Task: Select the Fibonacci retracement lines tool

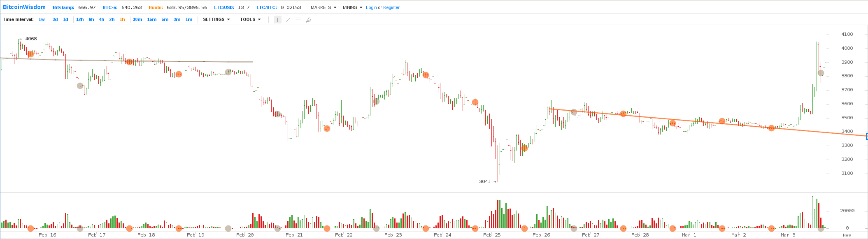Action: coord(298,20)
